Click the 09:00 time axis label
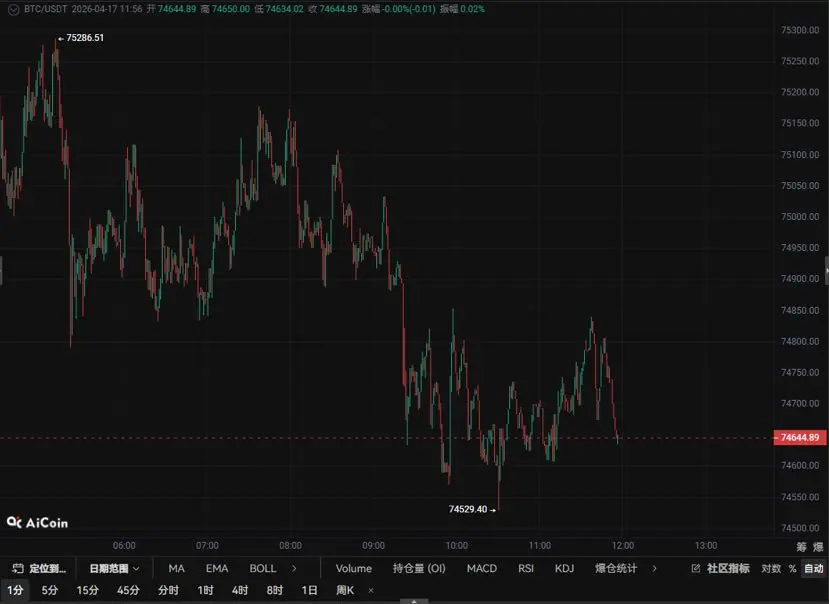This screenshot has height=604, width=829. click(x=373, y=545)
